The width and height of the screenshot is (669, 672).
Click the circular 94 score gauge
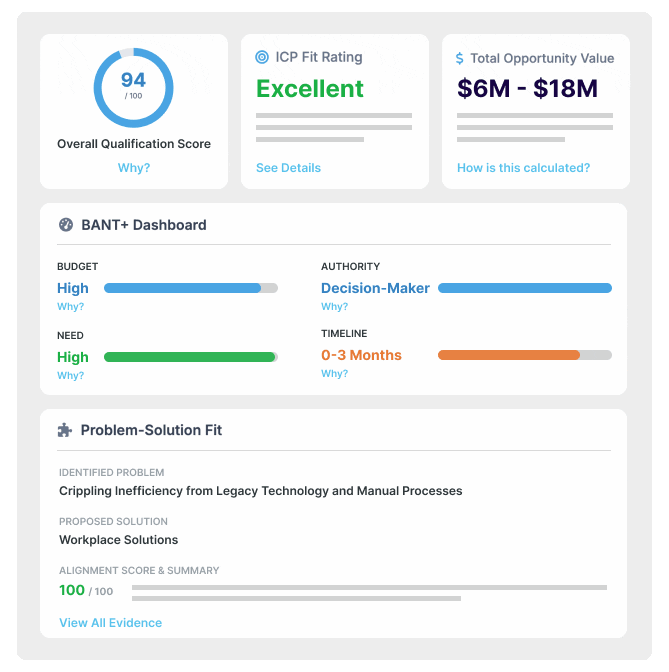133,87
